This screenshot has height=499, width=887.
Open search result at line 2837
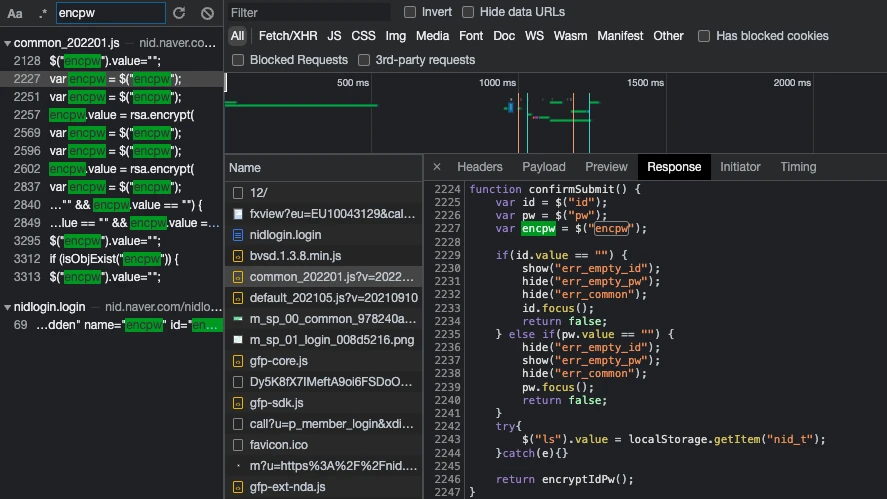(x=112, y=187)
